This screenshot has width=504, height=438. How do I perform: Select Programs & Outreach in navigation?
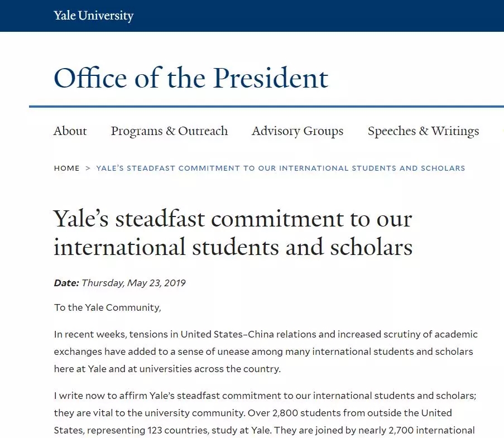coord(169,131)
